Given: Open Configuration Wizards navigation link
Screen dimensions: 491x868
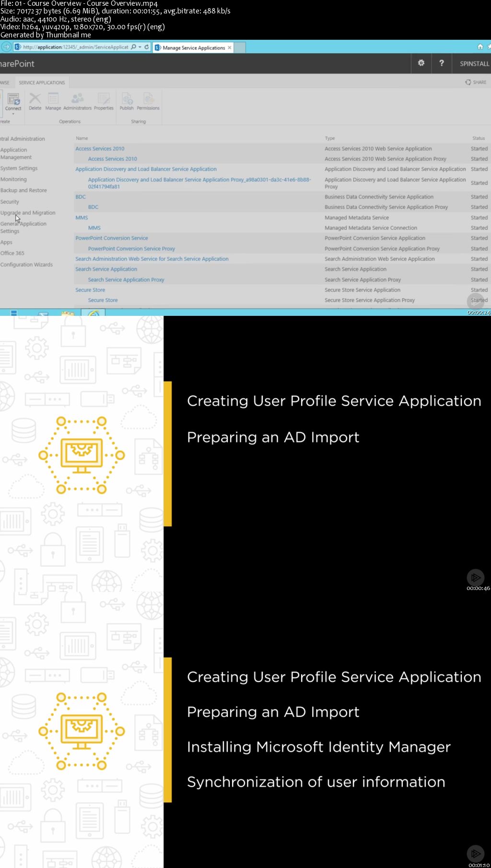Looking at the screenshot, I should [x=26, y=265].
